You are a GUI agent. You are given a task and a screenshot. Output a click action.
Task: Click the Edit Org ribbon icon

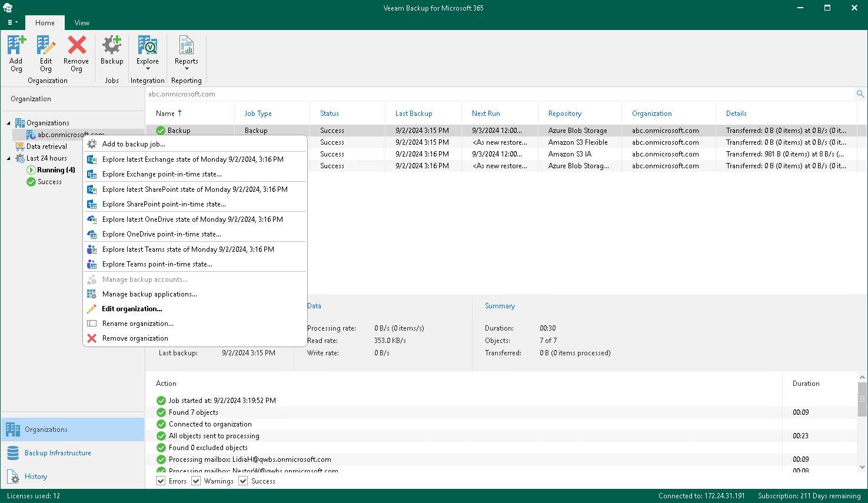click(46, 45)
